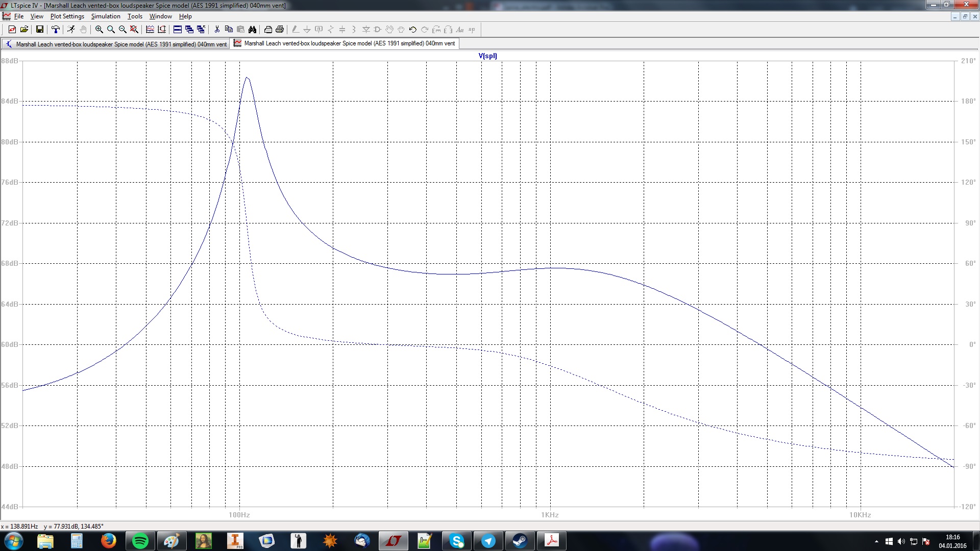Click the Zoom to Fit icon
Screen dimensions: 980x551
point(134,30)
